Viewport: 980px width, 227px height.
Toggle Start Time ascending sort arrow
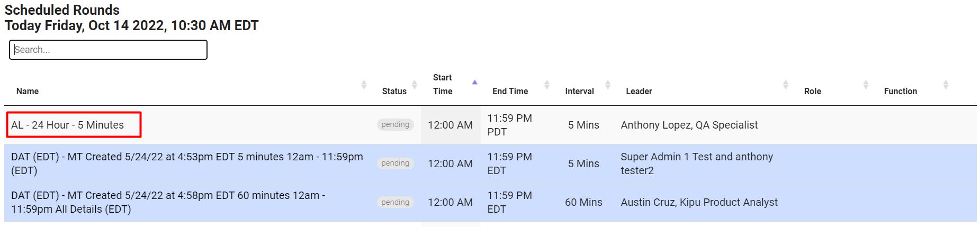475,83
